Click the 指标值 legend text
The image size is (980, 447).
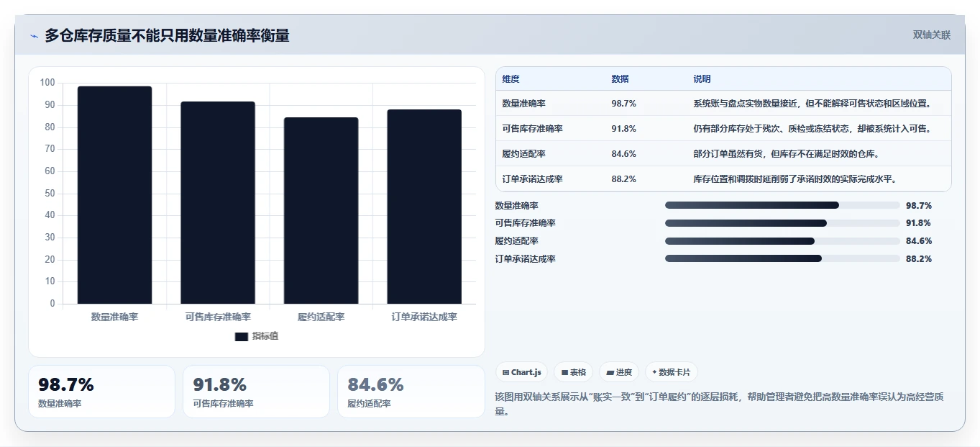click(x=265, y=336)
